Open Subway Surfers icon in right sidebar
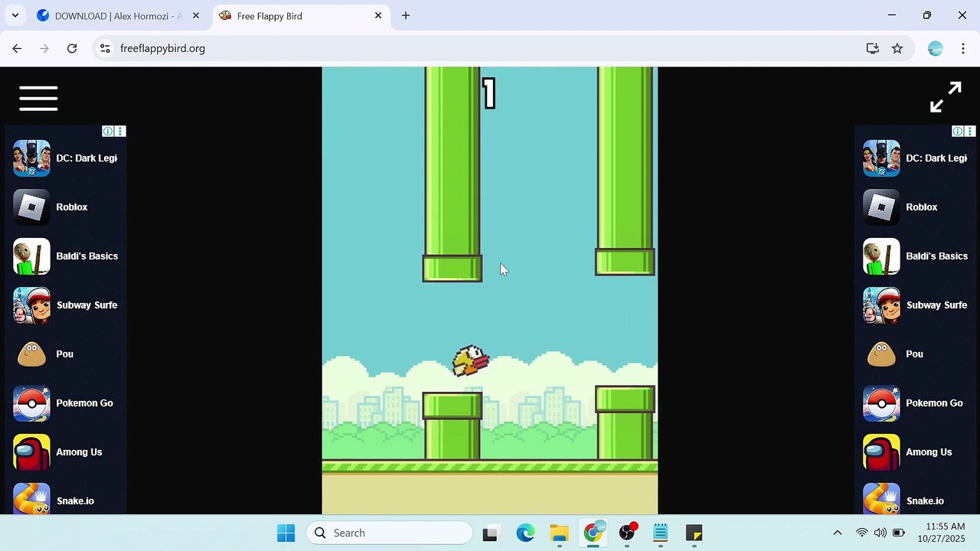This screenshot has height=551, width=980. click(881, 305)
